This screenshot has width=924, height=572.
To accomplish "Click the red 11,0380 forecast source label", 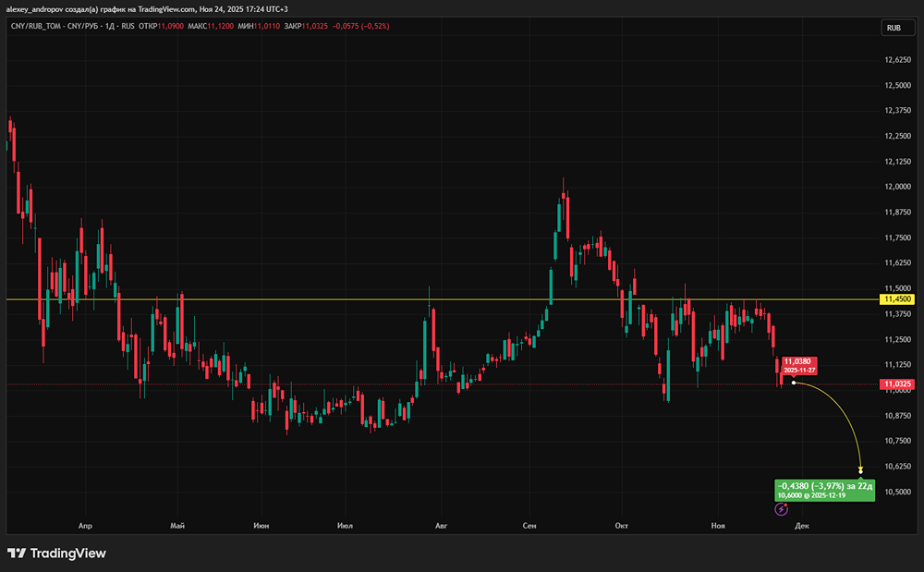I will coord(799,364).
